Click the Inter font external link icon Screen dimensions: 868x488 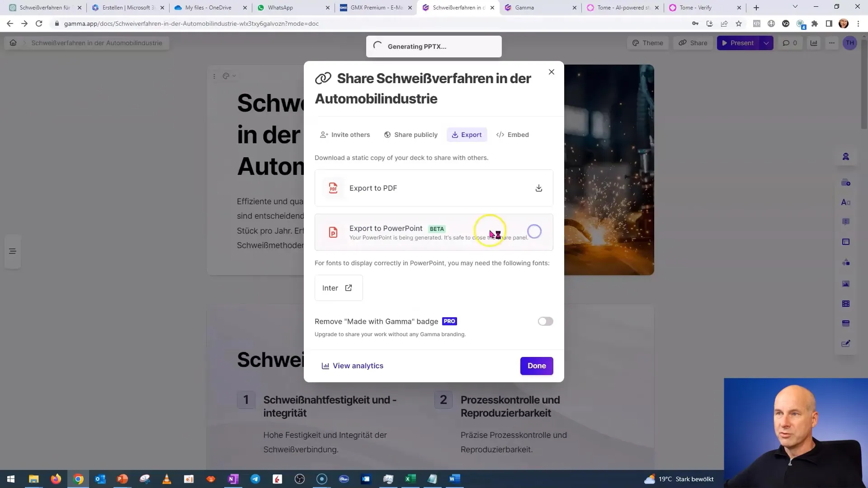pos(348,288)
